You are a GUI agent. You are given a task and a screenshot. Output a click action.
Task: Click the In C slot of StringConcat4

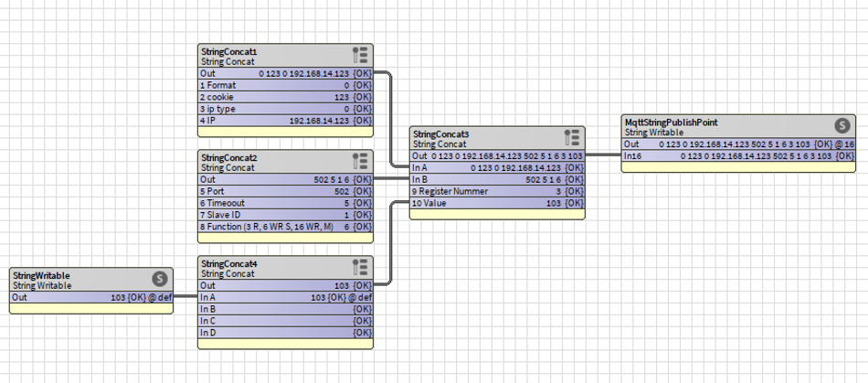coord(286,321)
